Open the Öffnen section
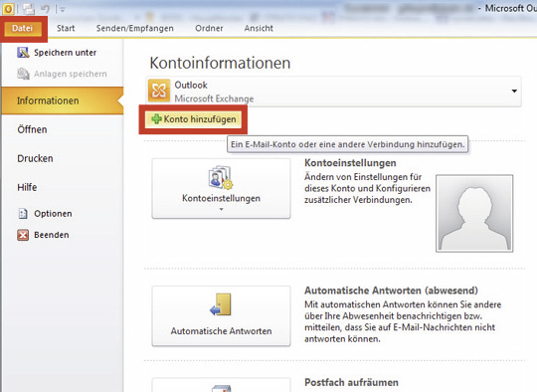The image size is (537, 392). click(x=32, y=129)
